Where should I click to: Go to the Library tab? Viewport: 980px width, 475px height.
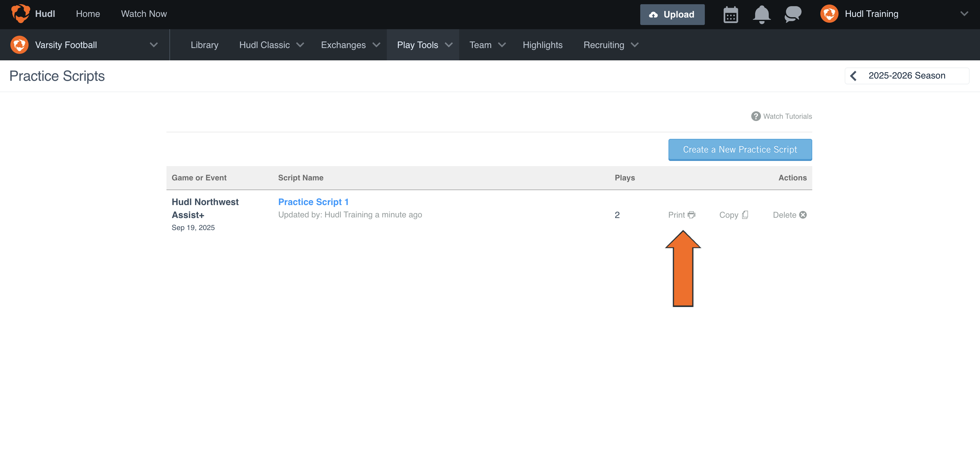pyautogui.click(x=204, y=45)
